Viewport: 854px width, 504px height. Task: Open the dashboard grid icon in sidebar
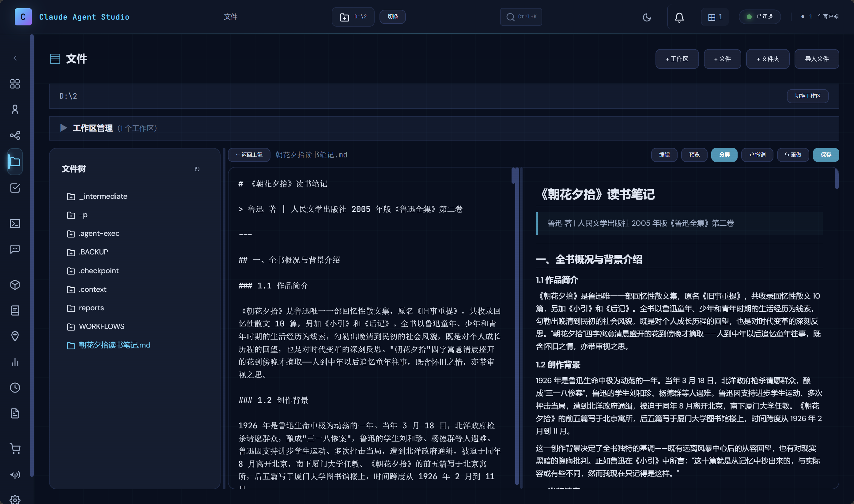pos(15,84)
